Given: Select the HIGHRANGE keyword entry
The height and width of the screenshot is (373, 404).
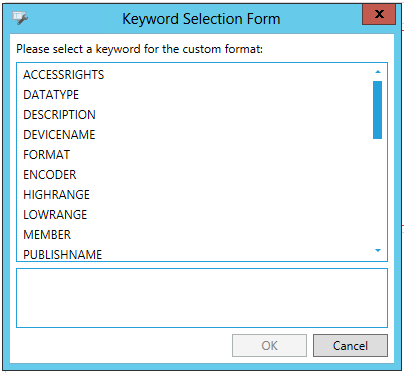Looking at the screenshot, I should point(56,195).
